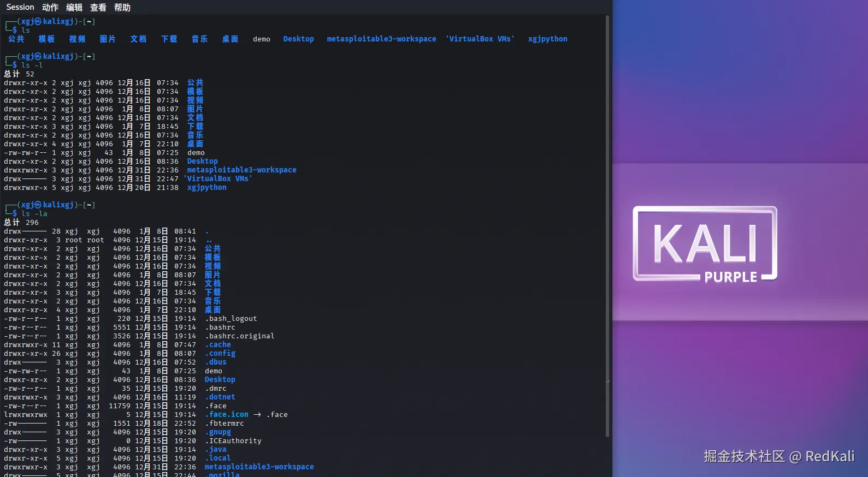Click 公共 in the first ls output
Viewport: 868px width, 477px height.
[16, 39]
